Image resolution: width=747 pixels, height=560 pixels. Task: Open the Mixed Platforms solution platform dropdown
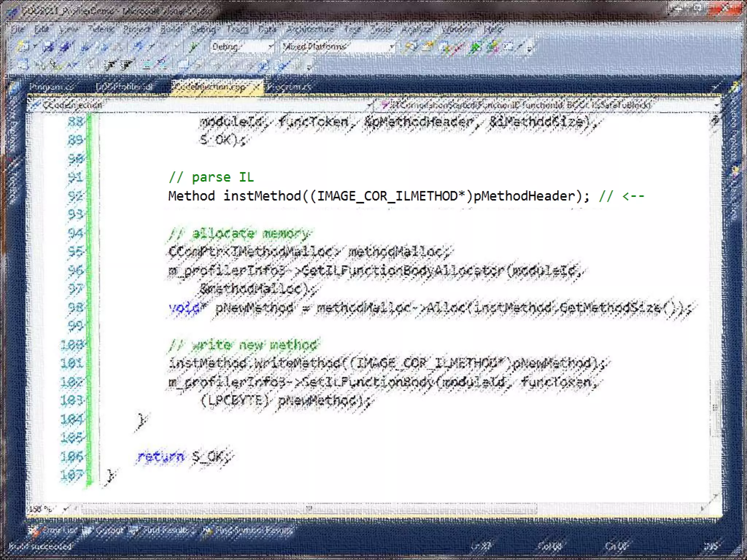391,47
